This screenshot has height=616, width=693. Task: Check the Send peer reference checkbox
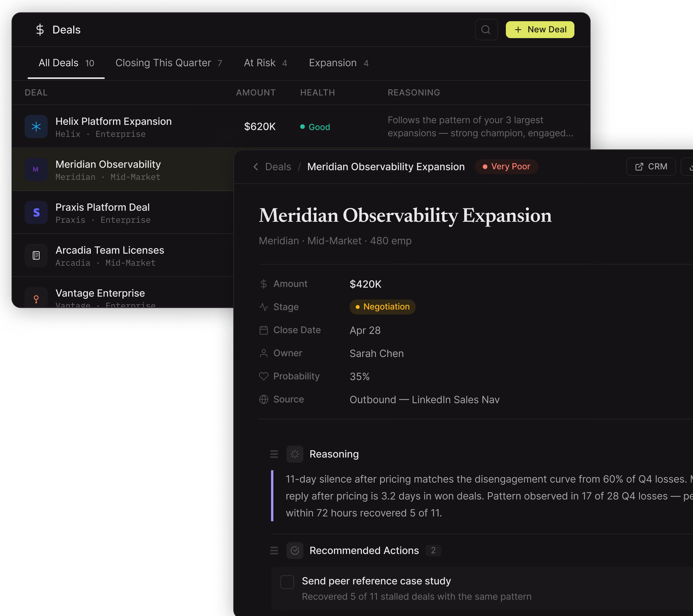287,582
